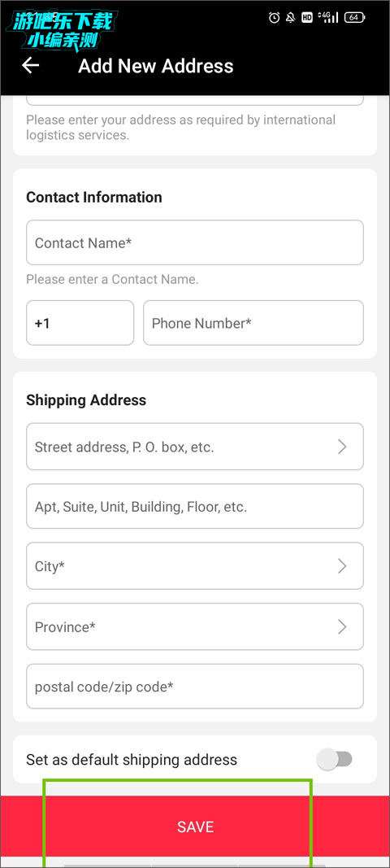This screenshot has height=868, width=390.
Task: Expand the City selector arrow
Action: (342, 565)
